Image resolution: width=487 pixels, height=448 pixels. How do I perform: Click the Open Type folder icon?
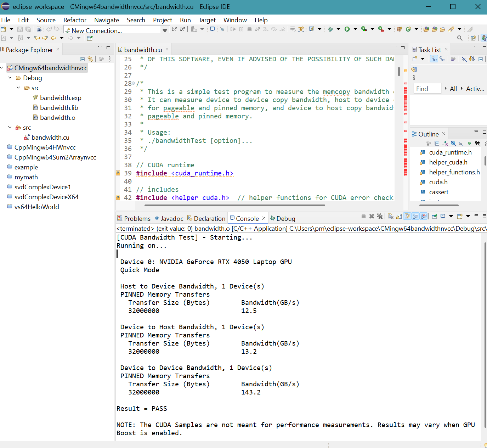point(426,29)
